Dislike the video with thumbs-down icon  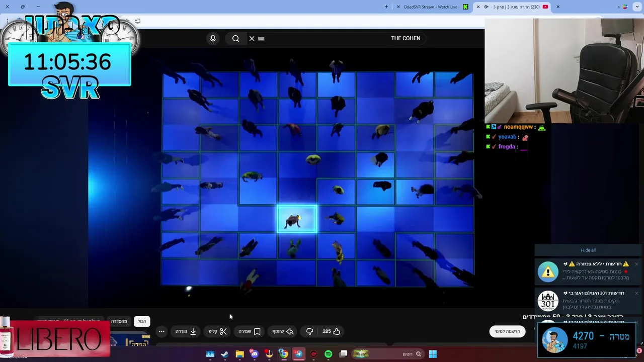click(309, 331)
